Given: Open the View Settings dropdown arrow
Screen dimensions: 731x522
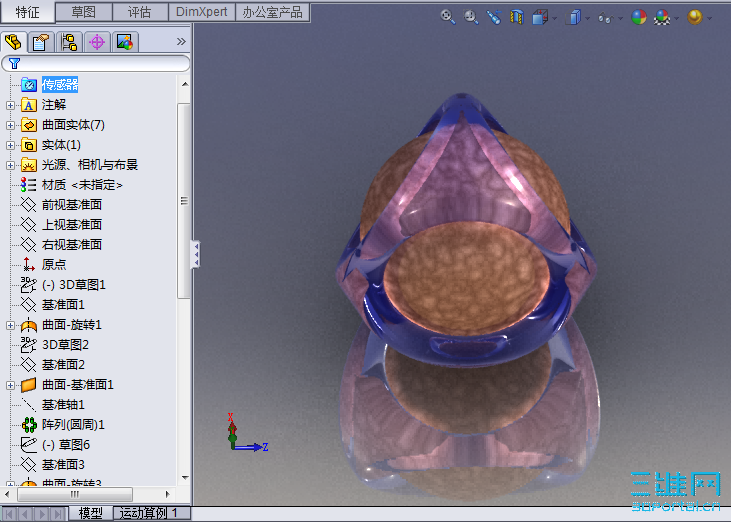Looking at the screenshot, I should point(710,19).
